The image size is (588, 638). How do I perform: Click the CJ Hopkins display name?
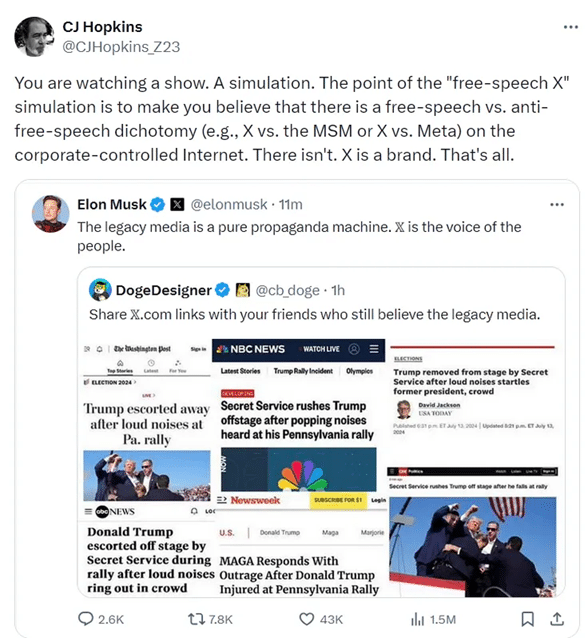click(102, 27)
